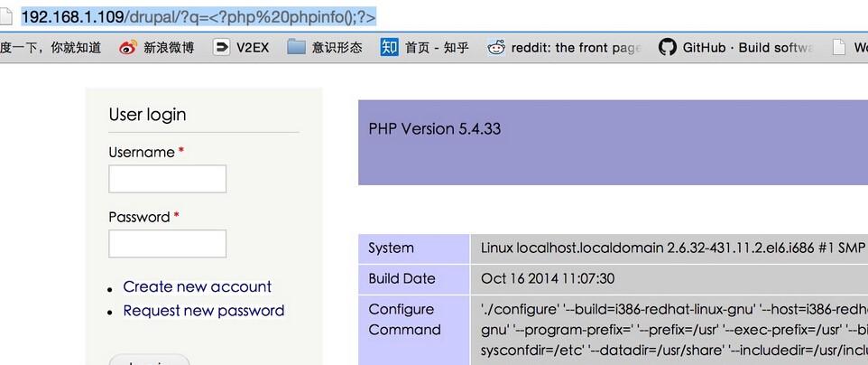
Task: Click the Sina Weibo bookmark icon
Action: (x=127, y=48)
